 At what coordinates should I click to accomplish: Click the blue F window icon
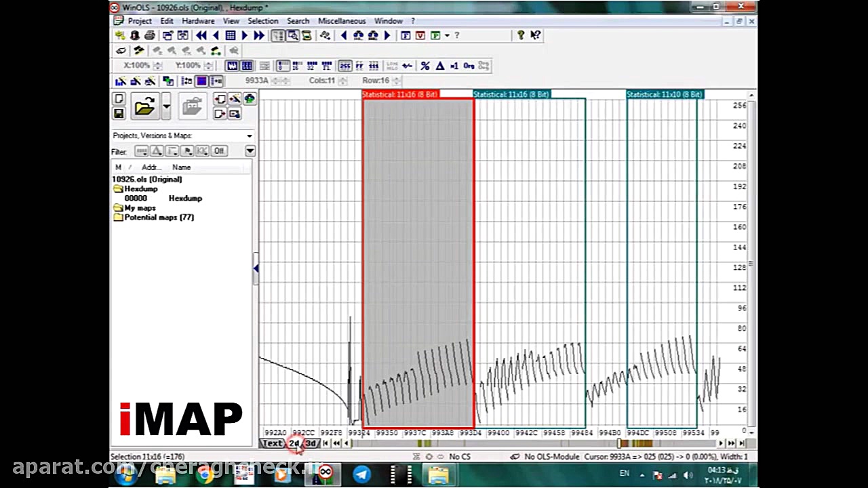(406, 35)
